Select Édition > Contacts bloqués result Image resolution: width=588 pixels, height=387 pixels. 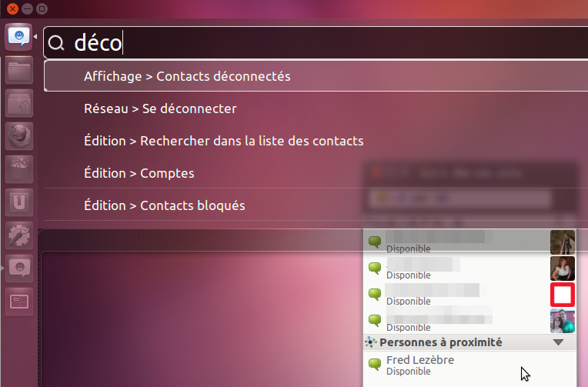coord(164,205)
